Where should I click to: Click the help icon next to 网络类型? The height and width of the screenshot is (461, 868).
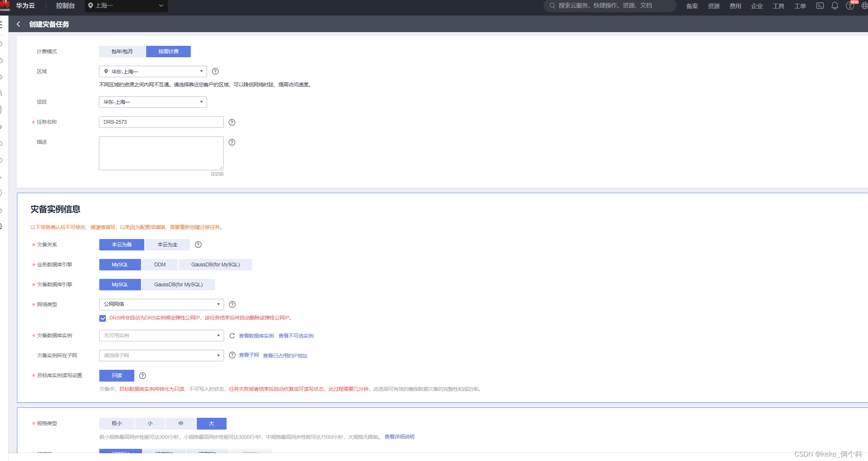click(231, 304)
